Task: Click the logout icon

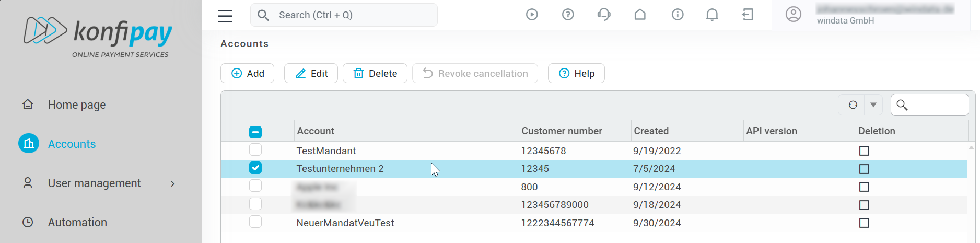Action: 748,15
